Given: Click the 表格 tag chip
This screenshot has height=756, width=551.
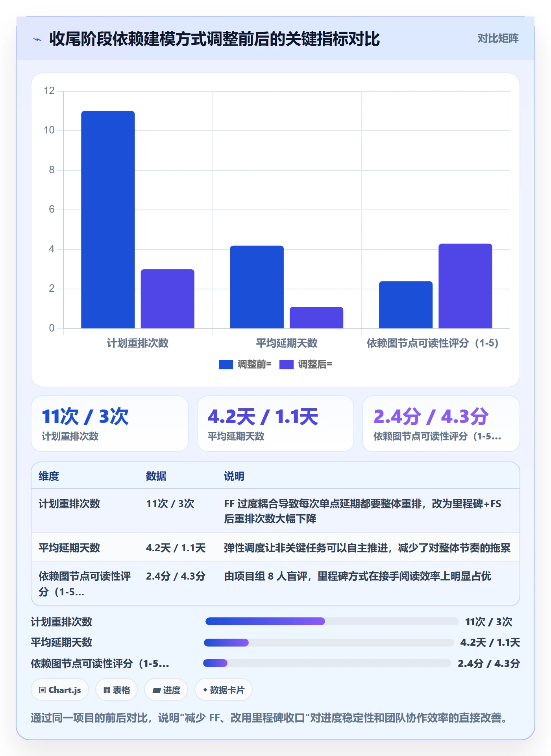Looking at the screenshot, I should pos(116,690).
